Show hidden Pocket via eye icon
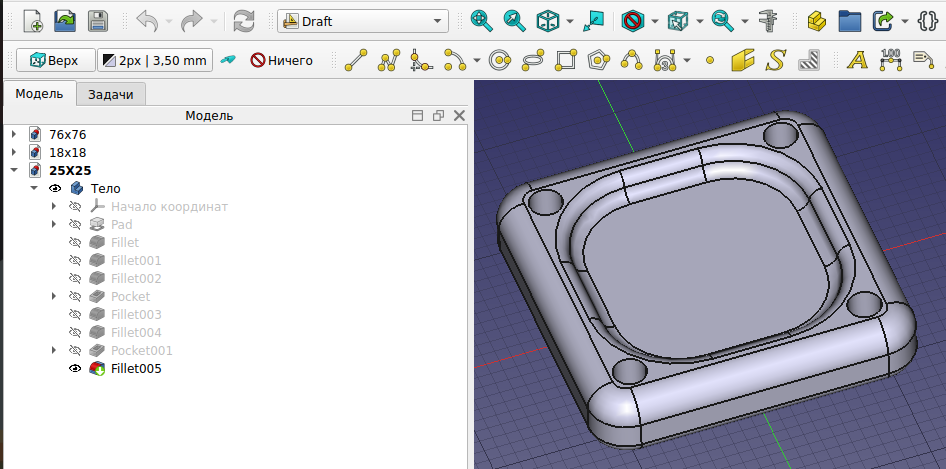946x469 pixels. [75, 296]
